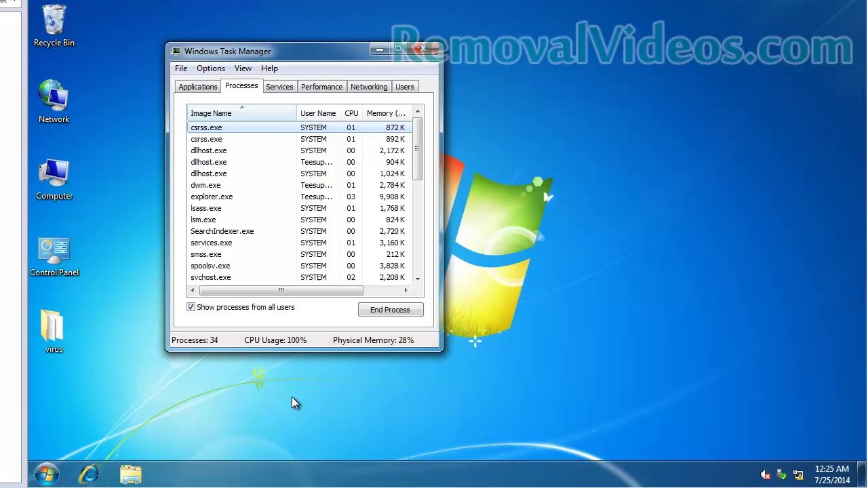Open the Windows Start menu
868x488 pixels.
point(47,474)
